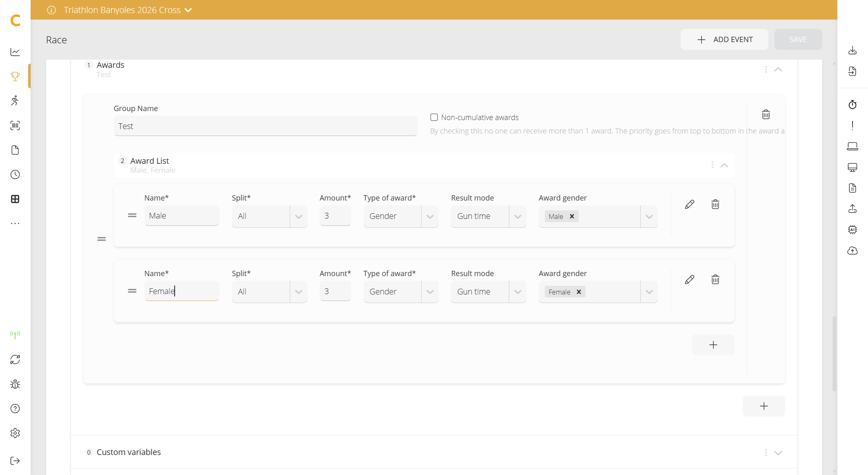Enable Non-cumulative awards checkbox

[x=434, y=117]
